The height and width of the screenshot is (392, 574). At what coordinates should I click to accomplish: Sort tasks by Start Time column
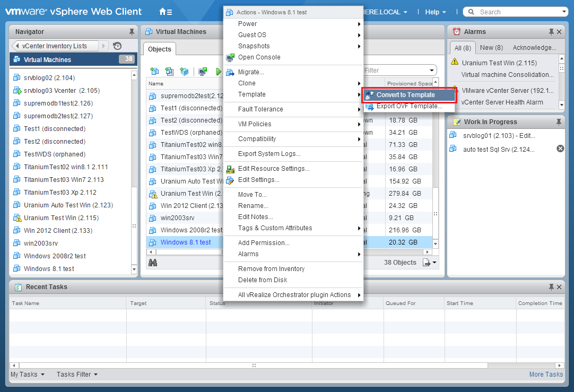click(481, 303)
